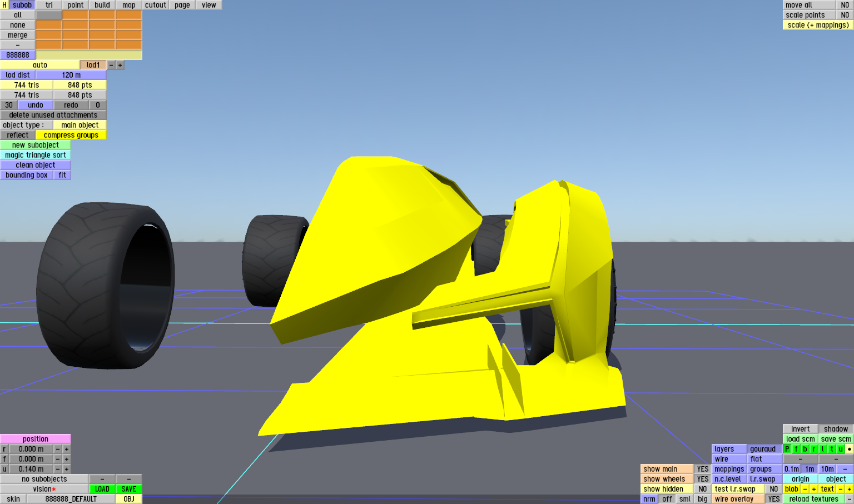This screenshot has height=504, width=854.
Task: Open the tri mode tab
Action: coord(49,5)
